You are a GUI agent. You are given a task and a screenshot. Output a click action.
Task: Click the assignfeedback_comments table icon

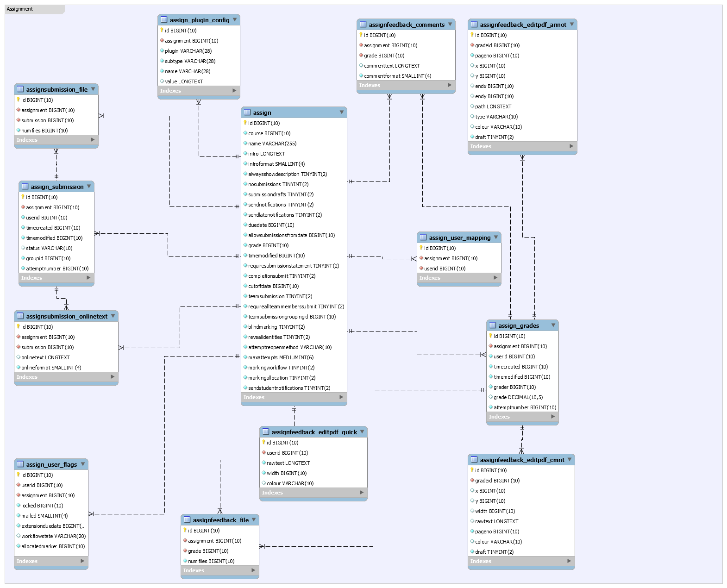click(363, 24)
